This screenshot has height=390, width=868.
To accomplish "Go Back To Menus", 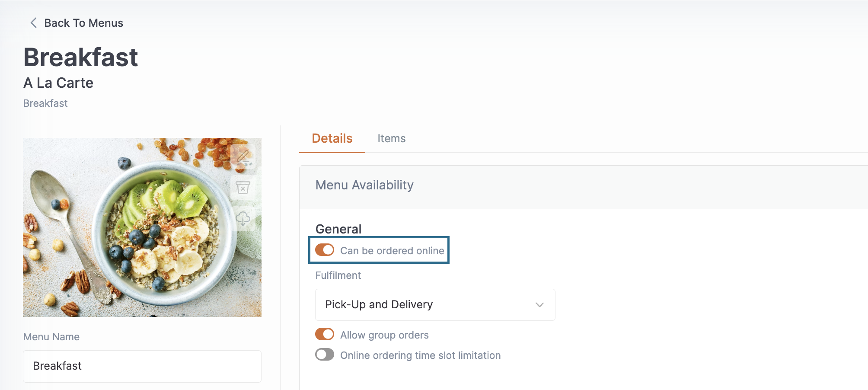I will (83, 23).
